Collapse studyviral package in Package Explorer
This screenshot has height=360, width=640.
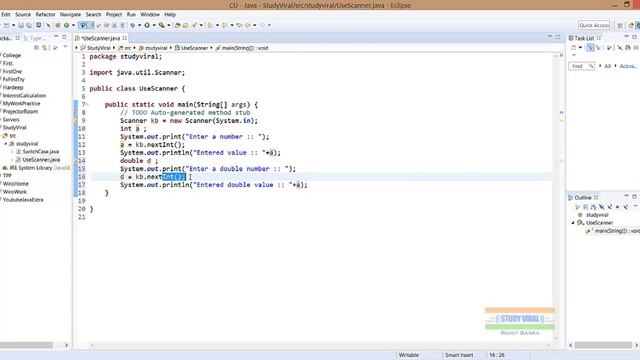click(x=6, y=144)
